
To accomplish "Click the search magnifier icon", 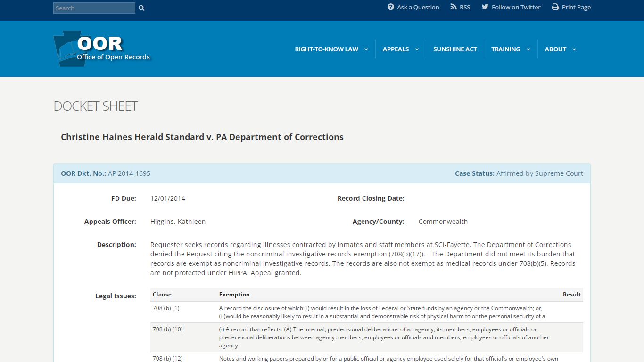I will point(141,8).
